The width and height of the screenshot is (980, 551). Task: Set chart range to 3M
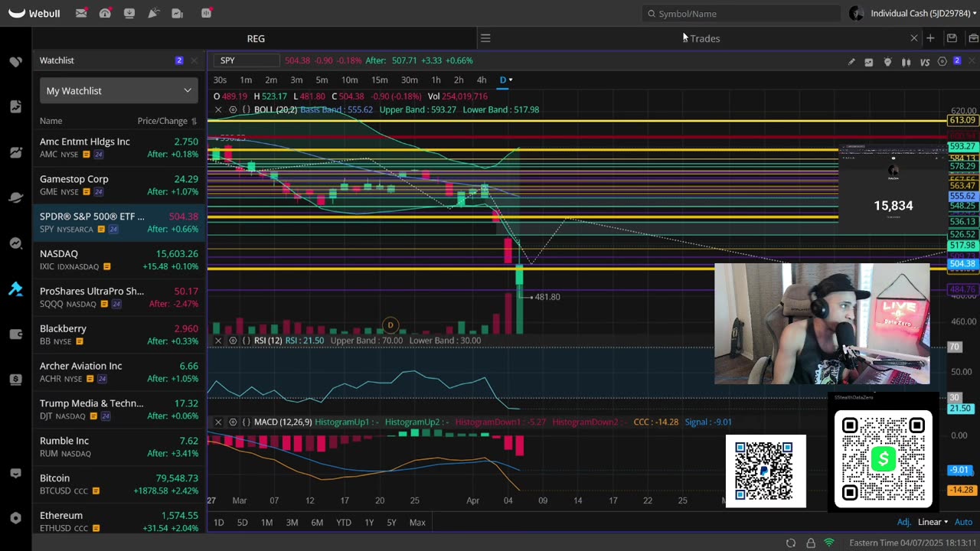pyautogui.click(x=292, y=522)
